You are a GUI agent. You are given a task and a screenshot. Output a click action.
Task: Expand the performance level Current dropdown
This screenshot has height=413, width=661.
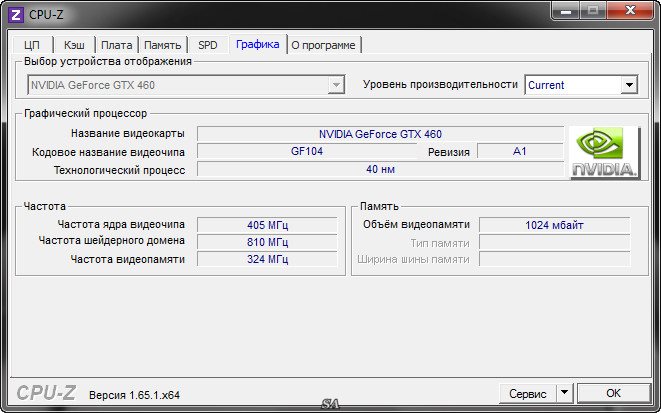581,85
